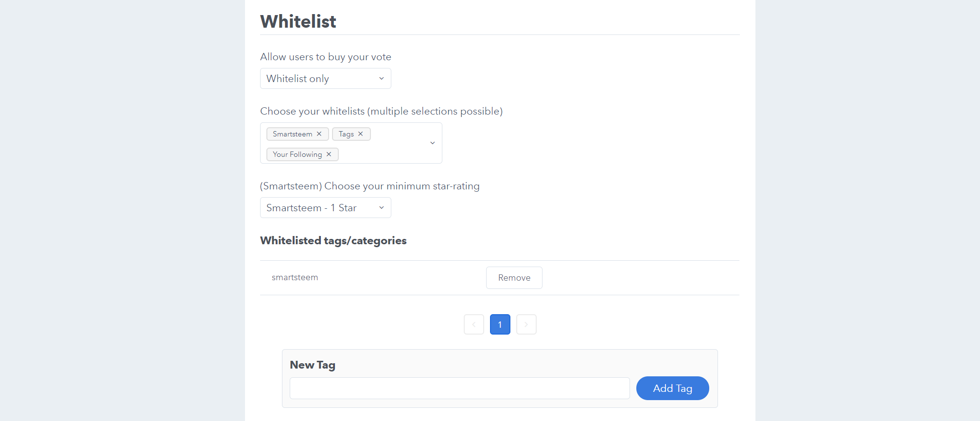Remove the Your Following chip
980x421 pixels.
pos(329,154)
